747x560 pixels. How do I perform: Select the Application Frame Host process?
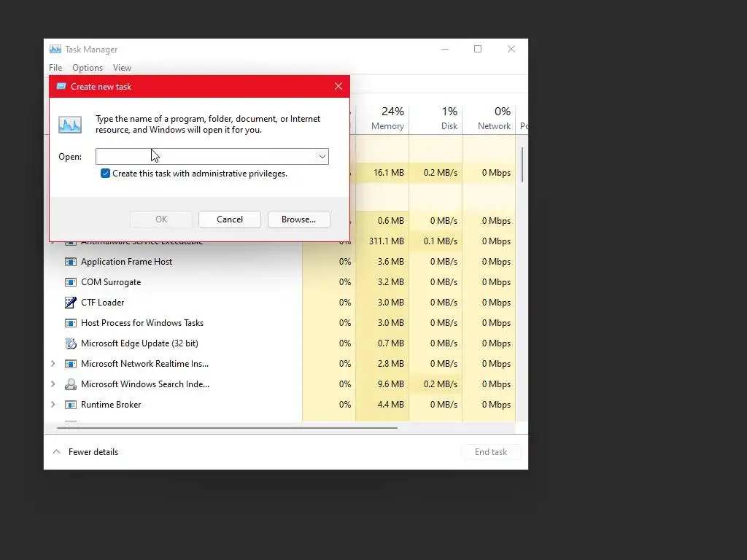pyautogui.click(x=126, y=262)
